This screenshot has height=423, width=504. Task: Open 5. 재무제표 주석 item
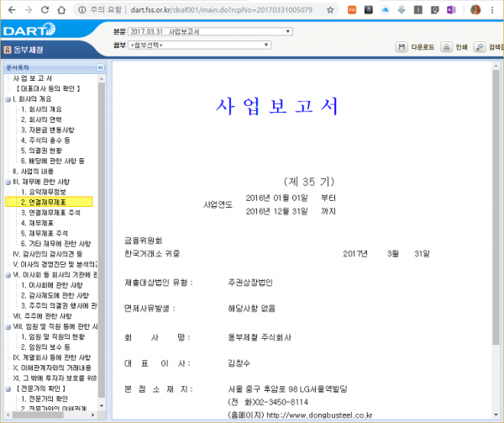coord(45,233)
